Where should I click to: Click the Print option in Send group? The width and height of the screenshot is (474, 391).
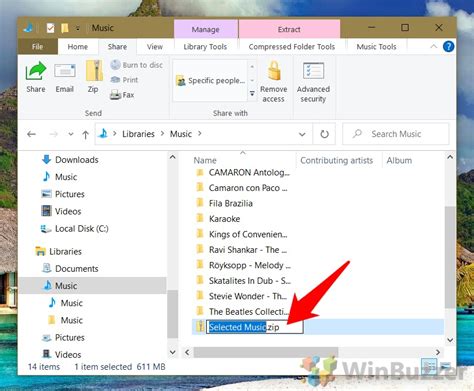click(x=124, y=80)
